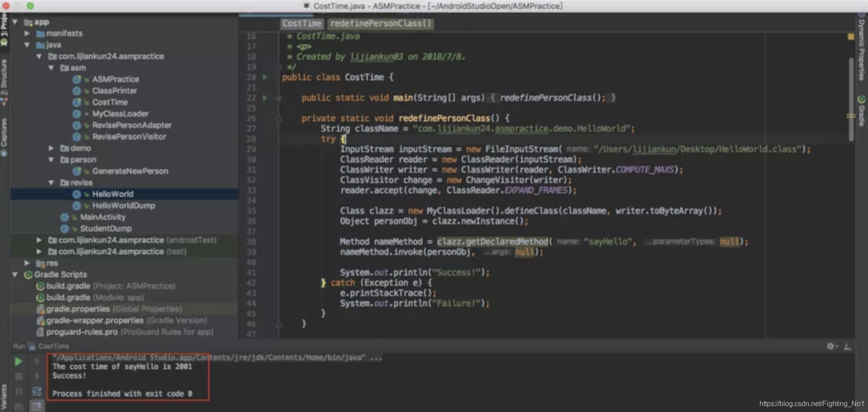Toggle fold marker on line 26 method

point(279,118)
